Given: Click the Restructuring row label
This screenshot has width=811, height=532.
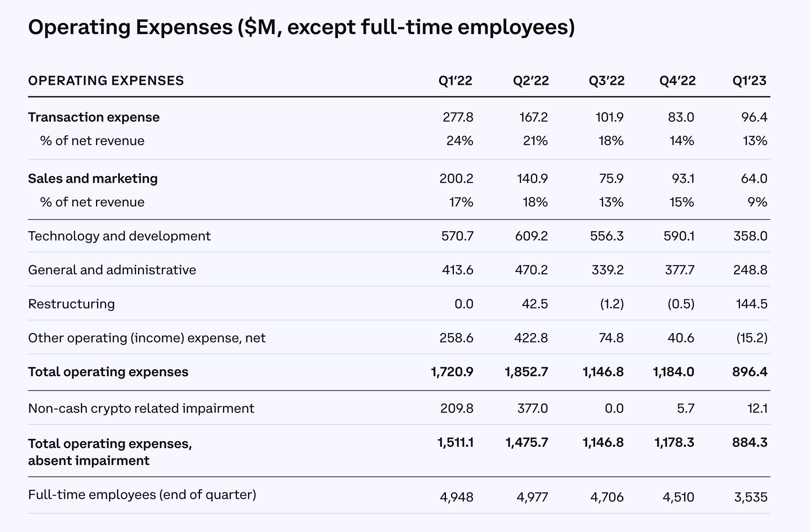Looking at the screenshot, I should coord(71,304).
